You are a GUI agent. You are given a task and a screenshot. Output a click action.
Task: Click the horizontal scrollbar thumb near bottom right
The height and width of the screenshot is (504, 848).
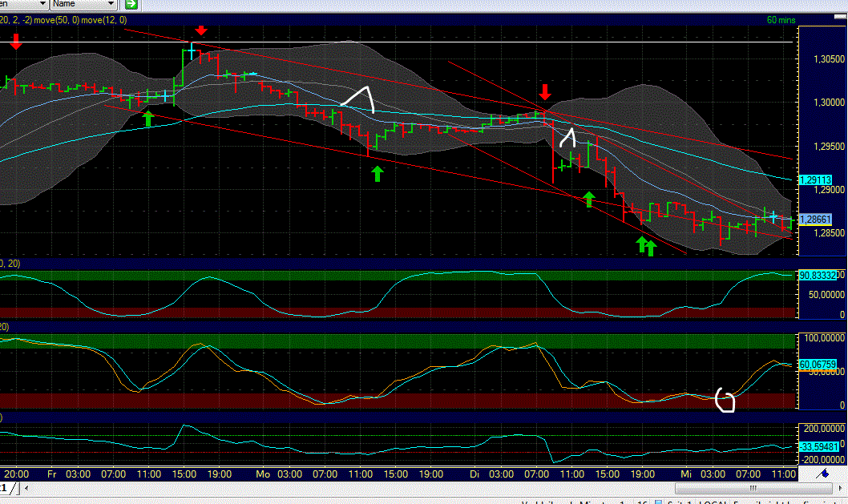point(753,489)
